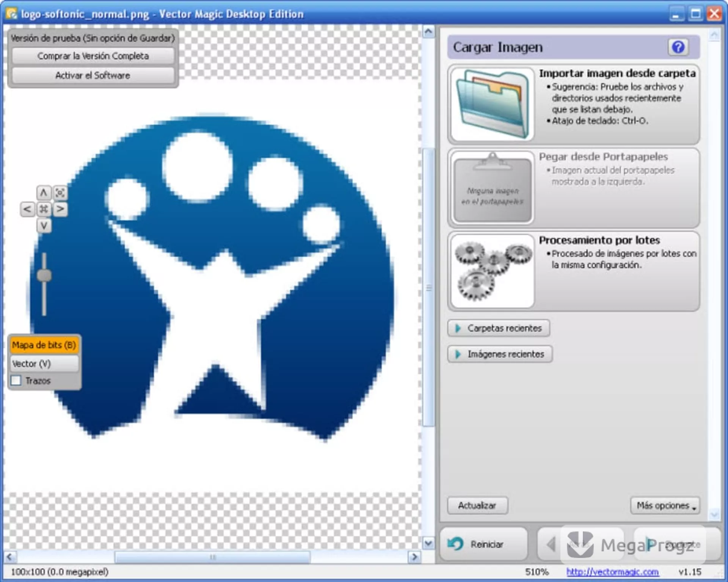Click the canvas vertical scrollbar down arrow
The image size is (728, 582).
pos(428,544)
